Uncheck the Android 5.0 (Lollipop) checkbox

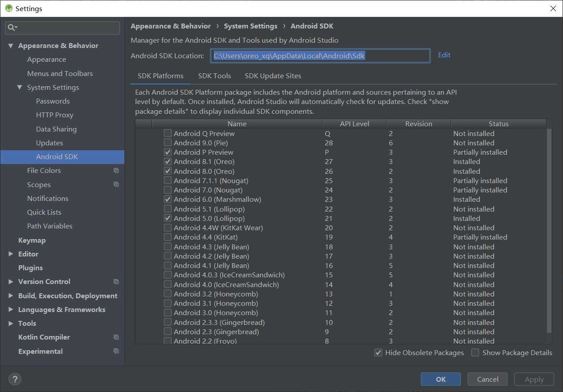(168, 218)
